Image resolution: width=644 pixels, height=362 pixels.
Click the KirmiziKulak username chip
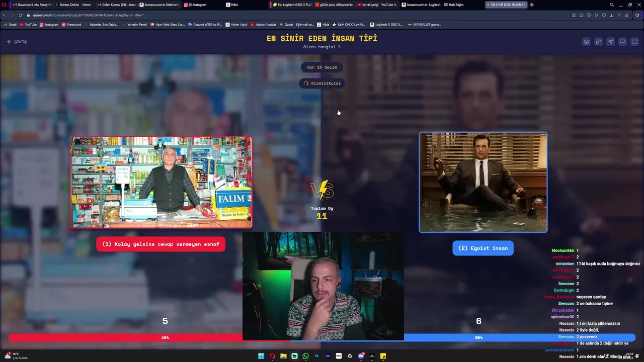[x=322, y=83]
